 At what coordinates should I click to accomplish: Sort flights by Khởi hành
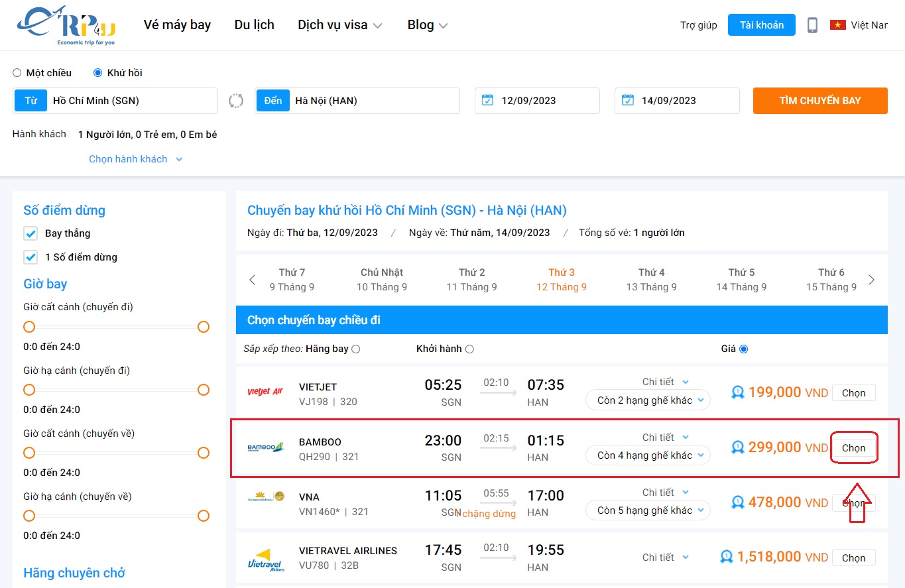click(x=469, y=349)
